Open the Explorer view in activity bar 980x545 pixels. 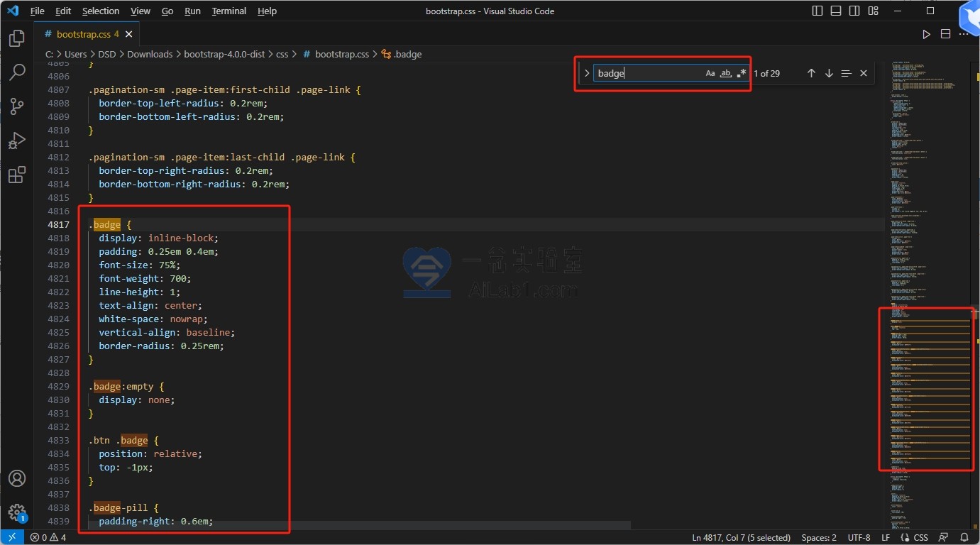17,38
